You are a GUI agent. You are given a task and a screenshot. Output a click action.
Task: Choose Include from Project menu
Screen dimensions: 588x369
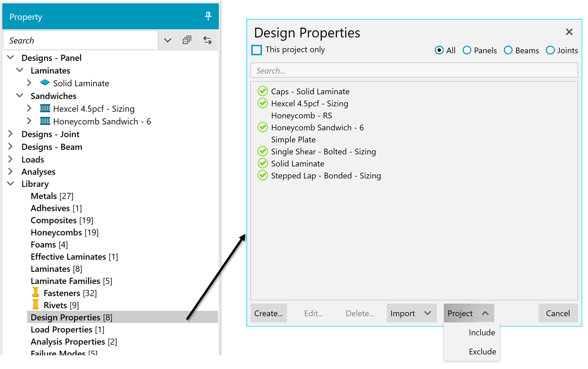pos(482,332)
